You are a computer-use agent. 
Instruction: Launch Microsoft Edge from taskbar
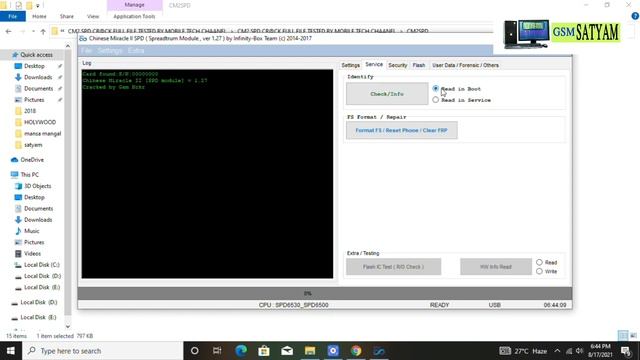pos(241,351)
